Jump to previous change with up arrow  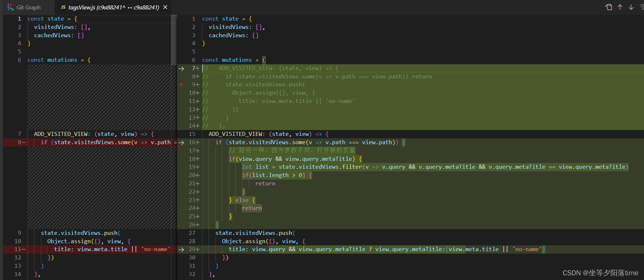(x=620, y=7)
